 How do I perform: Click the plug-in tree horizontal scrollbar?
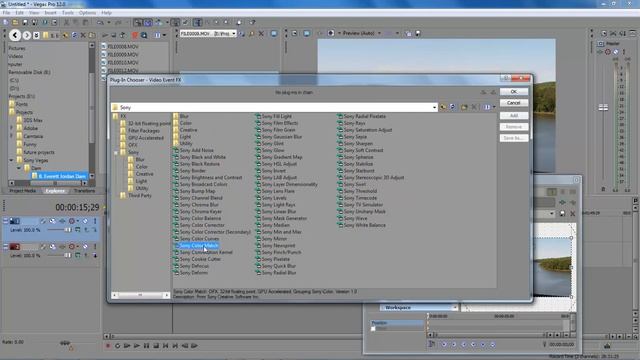click(x=140, y=295)
